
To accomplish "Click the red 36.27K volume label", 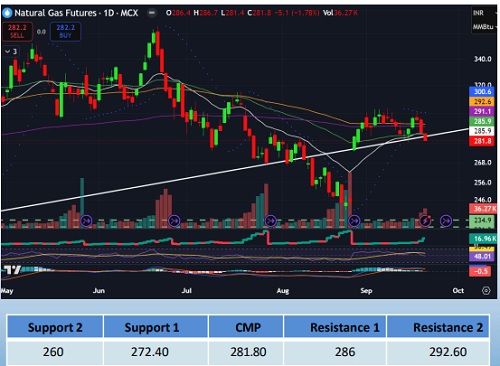I will (483, 209).
